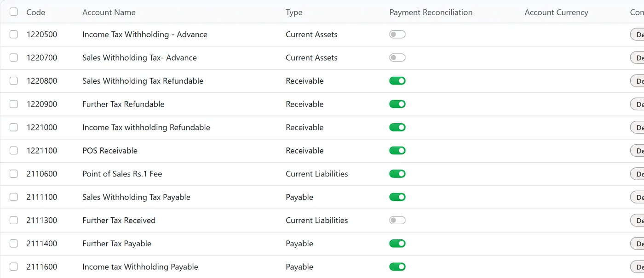644x278 pixels.
Task: Click the POS Receivable account name
Action: 110,151
